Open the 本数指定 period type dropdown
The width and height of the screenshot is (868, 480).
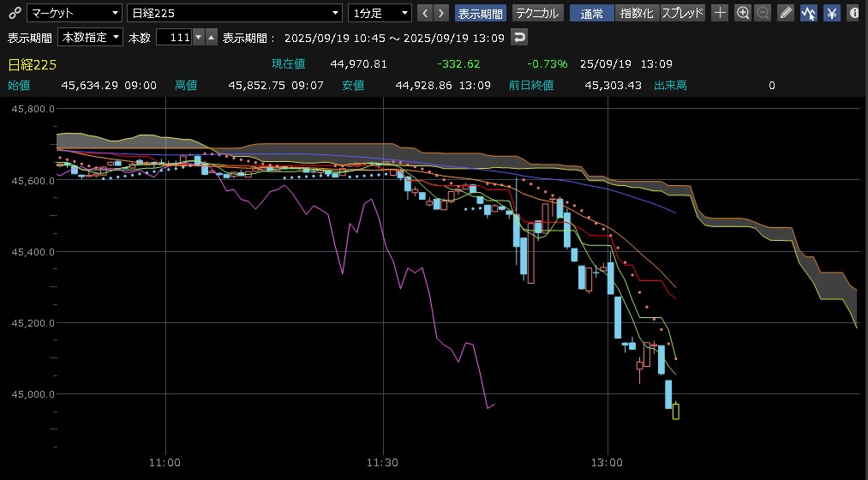90,38
